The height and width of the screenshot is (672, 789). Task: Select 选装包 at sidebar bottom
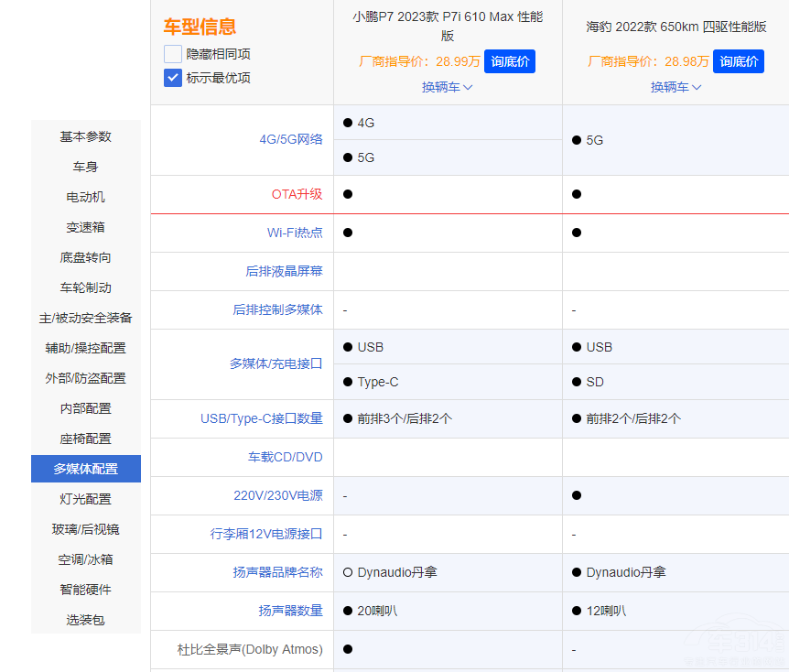click(85, 620)
